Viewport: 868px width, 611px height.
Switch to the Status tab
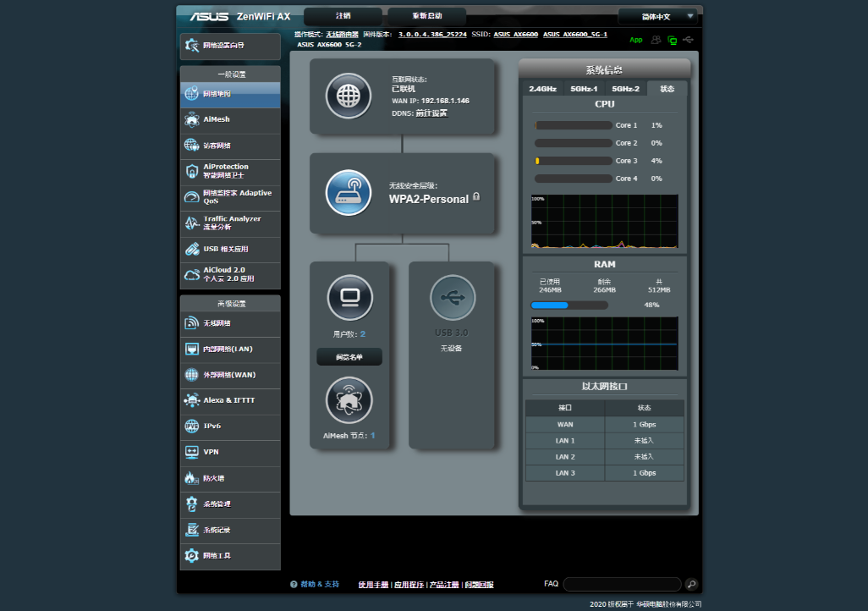(667, 89)
